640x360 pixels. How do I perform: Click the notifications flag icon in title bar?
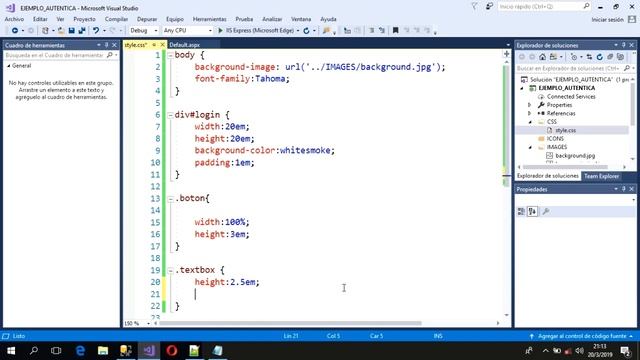click(474, 7)
